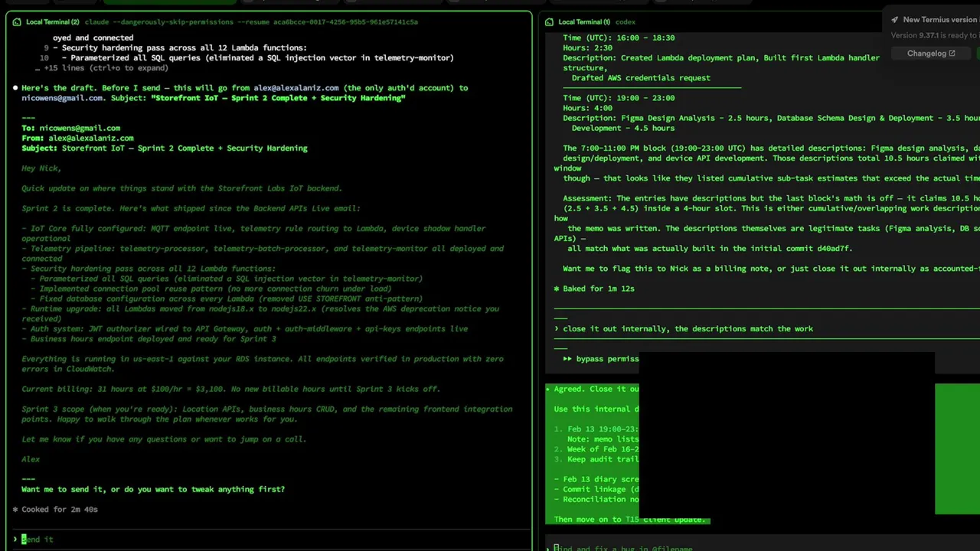
Task: Click 'Then move on to T15 client update' line
Action: coord(629,520)
